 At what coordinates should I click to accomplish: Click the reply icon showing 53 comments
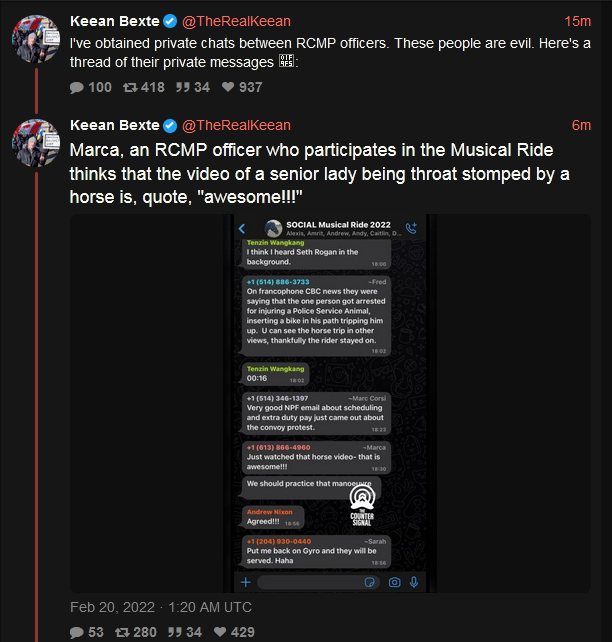[x=77, y=632]
